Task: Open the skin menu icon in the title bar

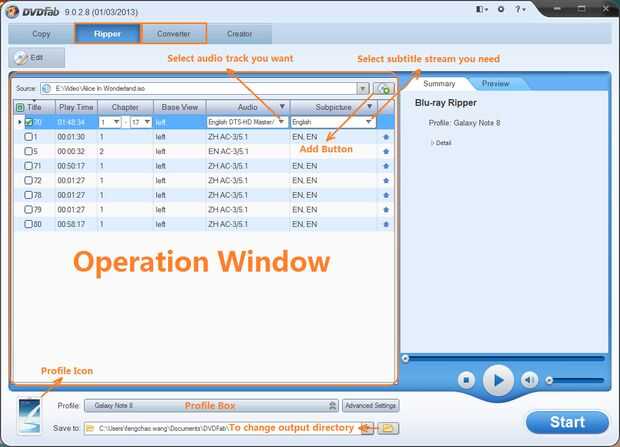Action: tap(481, 9)
